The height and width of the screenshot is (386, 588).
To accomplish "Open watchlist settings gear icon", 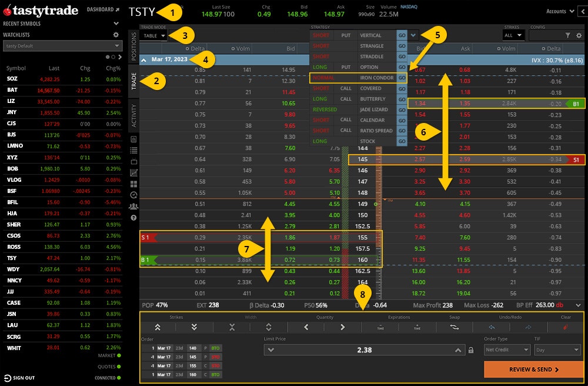I will point(116,35).
